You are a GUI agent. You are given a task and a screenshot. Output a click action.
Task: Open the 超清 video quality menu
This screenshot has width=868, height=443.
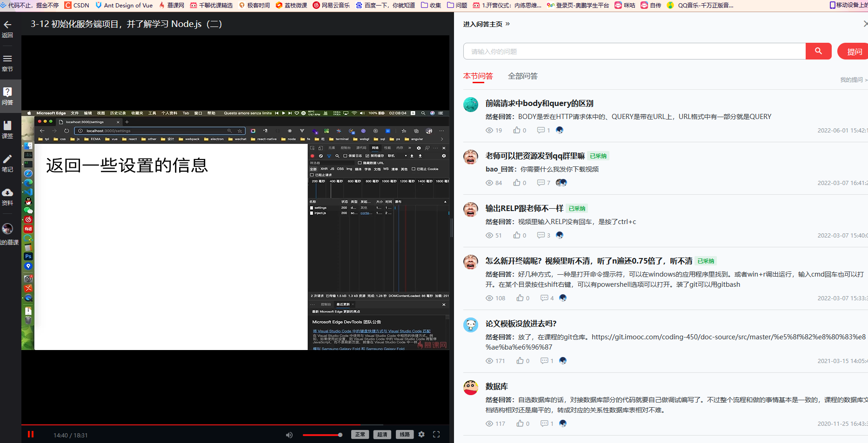382,435
